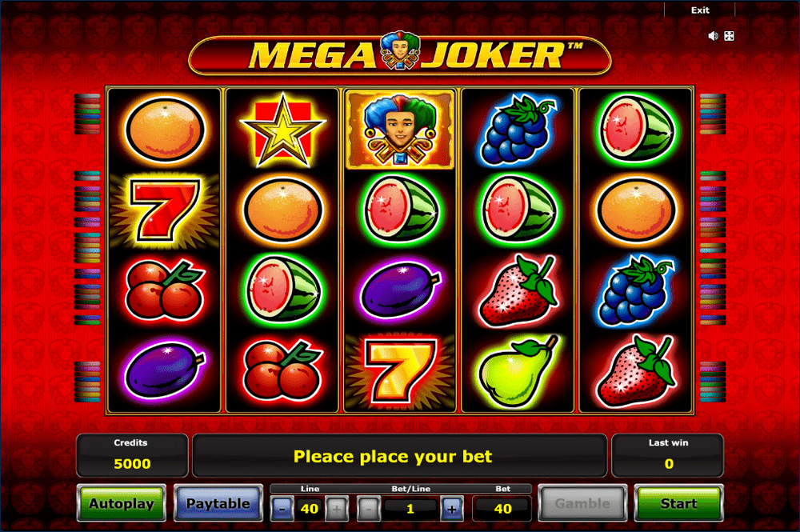Open the Paytable
The width and height of the screenshot is (800, 532).
(218, 503)
